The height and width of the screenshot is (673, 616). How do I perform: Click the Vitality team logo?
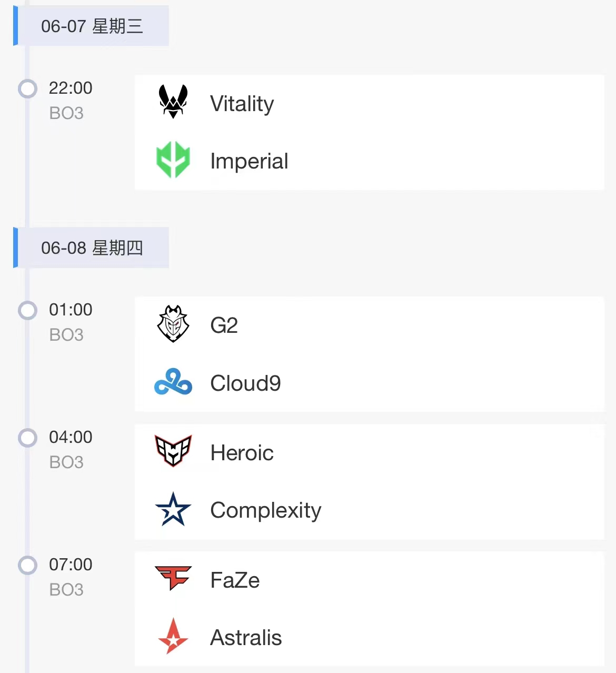[x=173, y=101]
